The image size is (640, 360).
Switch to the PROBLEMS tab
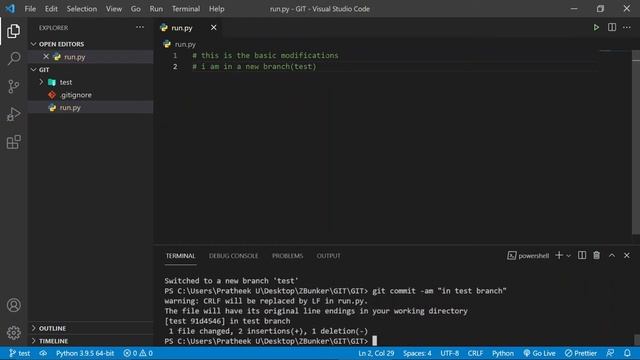(287, 256)
